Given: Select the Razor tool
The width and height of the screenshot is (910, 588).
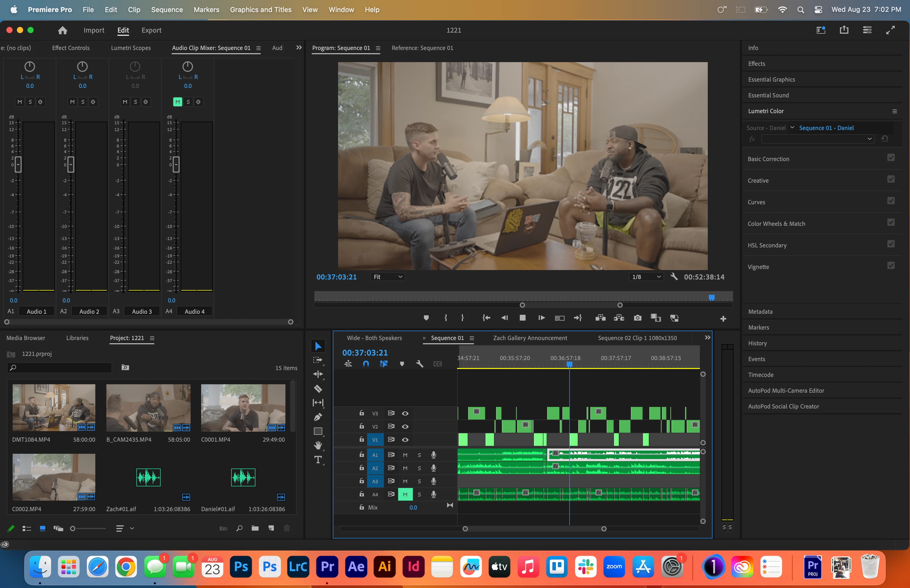Looking at the screenshot, I should 318,389.
